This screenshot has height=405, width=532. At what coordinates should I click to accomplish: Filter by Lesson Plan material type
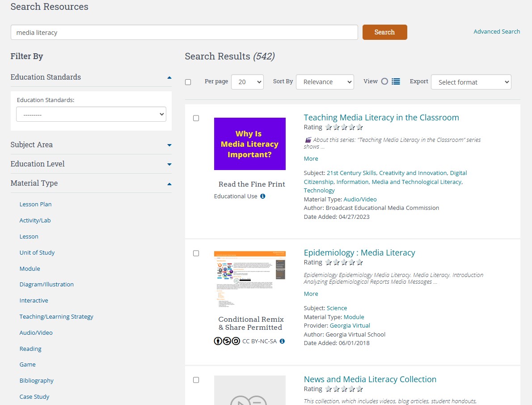(36, 204)
